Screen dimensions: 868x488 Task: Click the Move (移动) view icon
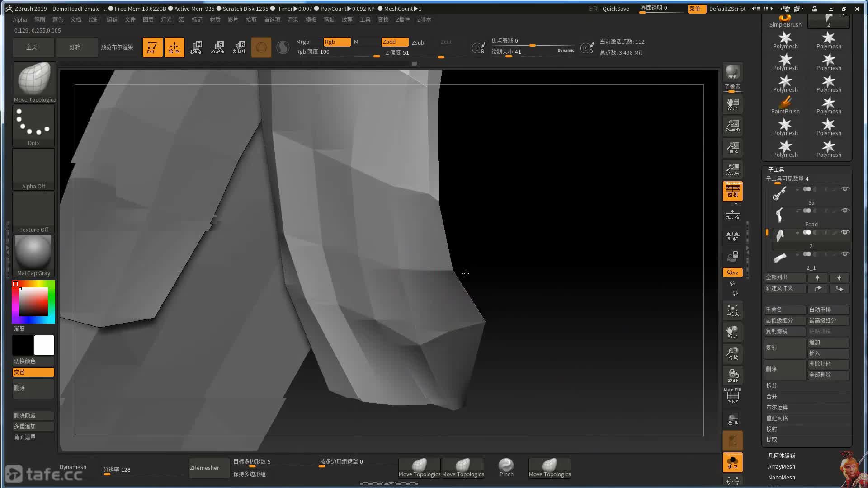pyautogui.click(x=732, y=332)
